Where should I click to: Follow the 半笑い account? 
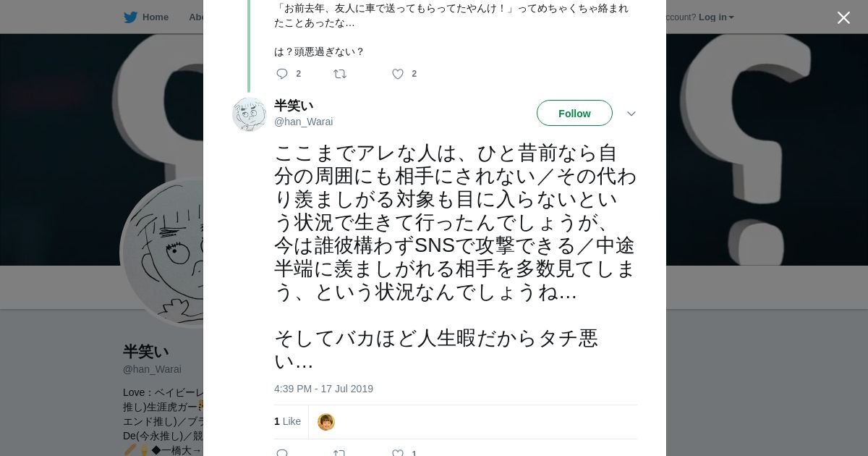click(x=574, y=114)
